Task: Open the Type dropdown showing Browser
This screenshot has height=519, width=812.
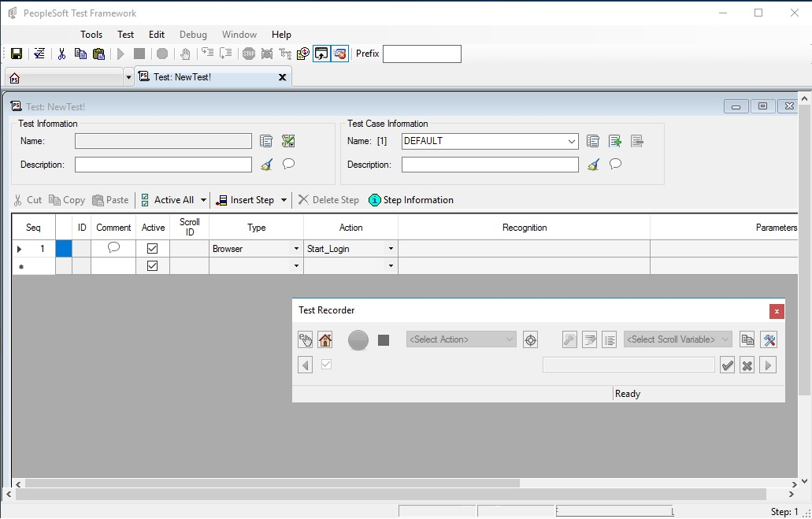Action: 296,249
